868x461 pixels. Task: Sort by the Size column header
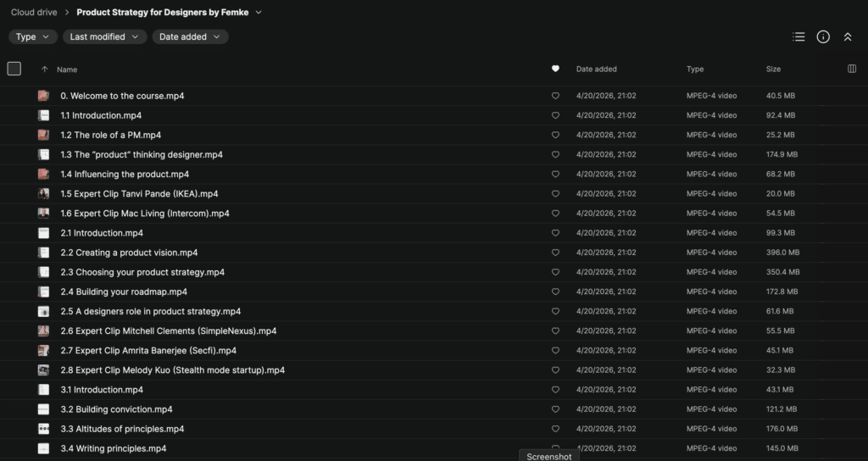click(773, 69)
